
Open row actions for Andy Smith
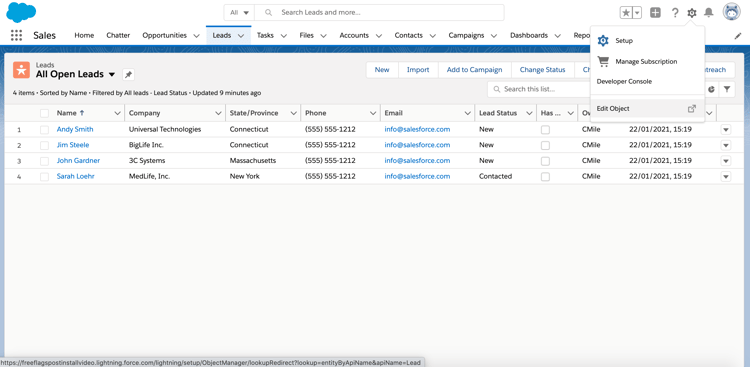point(726,130)
